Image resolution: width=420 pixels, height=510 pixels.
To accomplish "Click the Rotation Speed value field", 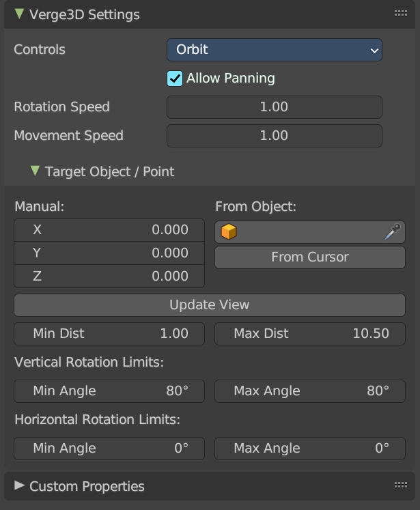I will click(275, 107).
